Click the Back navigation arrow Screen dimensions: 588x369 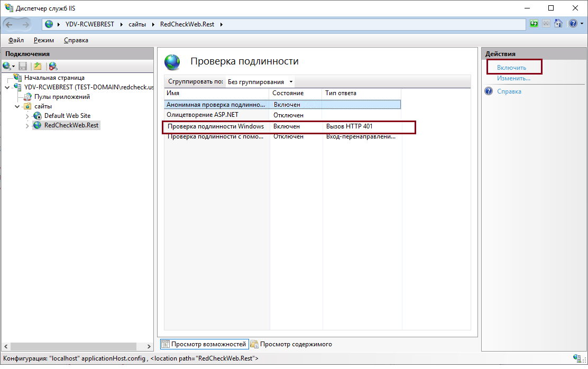coord(10,24)
